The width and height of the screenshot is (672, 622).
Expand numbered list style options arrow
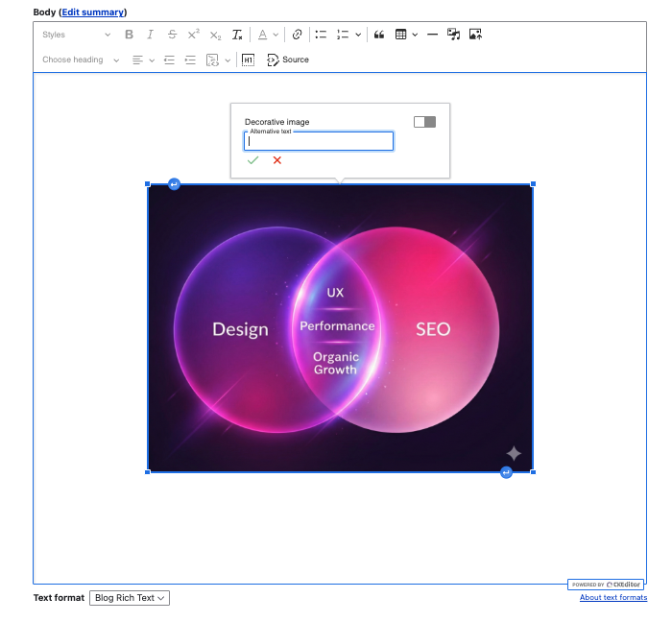coord(358,35)
